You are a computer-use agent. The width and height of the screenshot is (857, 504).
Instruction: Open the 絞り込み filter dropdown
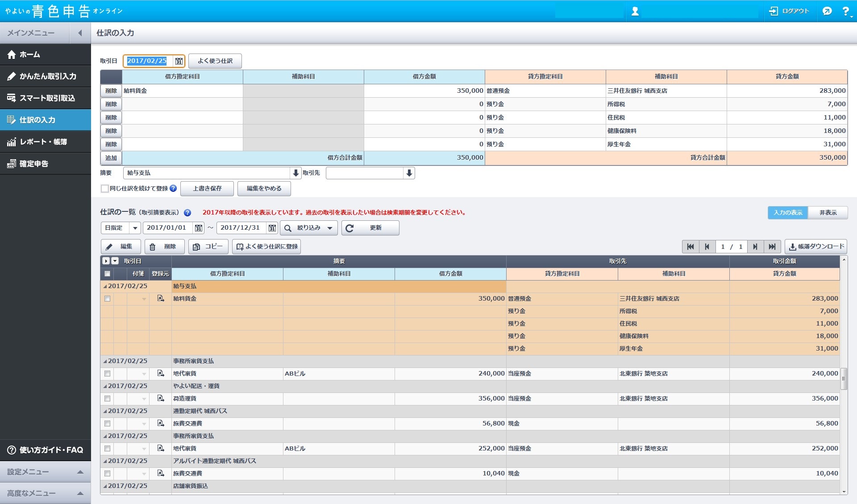[309, 228]
